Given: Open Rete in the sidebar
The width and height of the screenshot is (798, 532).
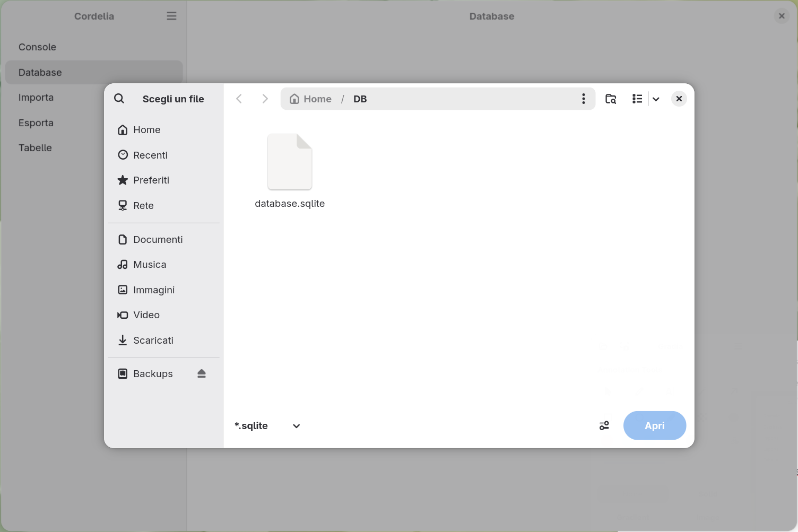Looking at the screenshot, I should [164, 206].
